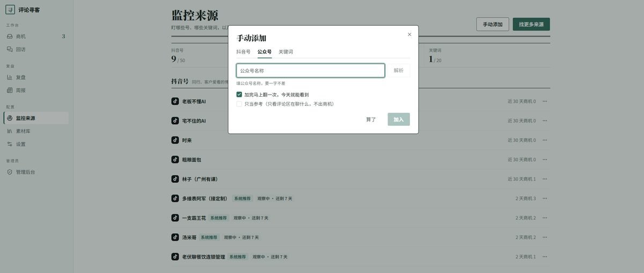Image resolution: width=644 pixels, height=273 pixels.
Task: Open more options for 宅不住的AI
Action: tap(545, 120)
